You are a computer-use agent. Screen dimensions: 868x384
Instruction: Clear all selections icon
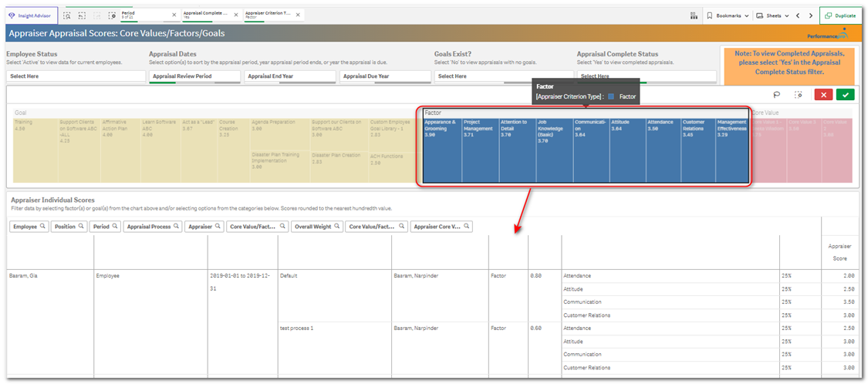pyautogui.click(x=112, y=15)
